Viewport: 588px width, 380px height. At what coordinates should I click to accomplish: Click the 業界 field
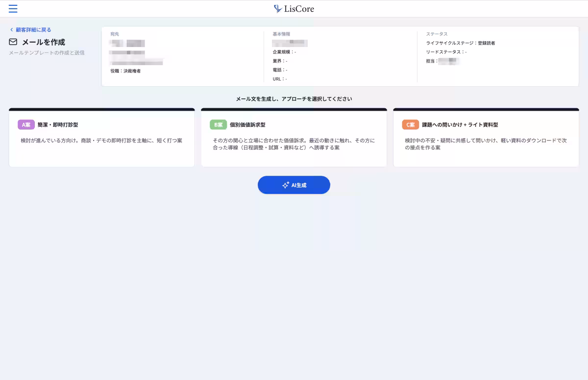(280, 61)
